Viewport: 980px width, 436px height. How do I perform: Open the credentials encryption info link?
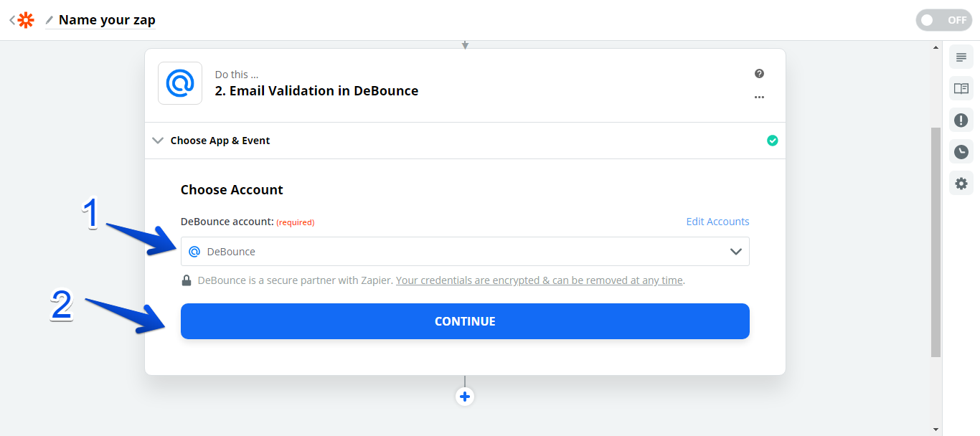pos(540,280)
